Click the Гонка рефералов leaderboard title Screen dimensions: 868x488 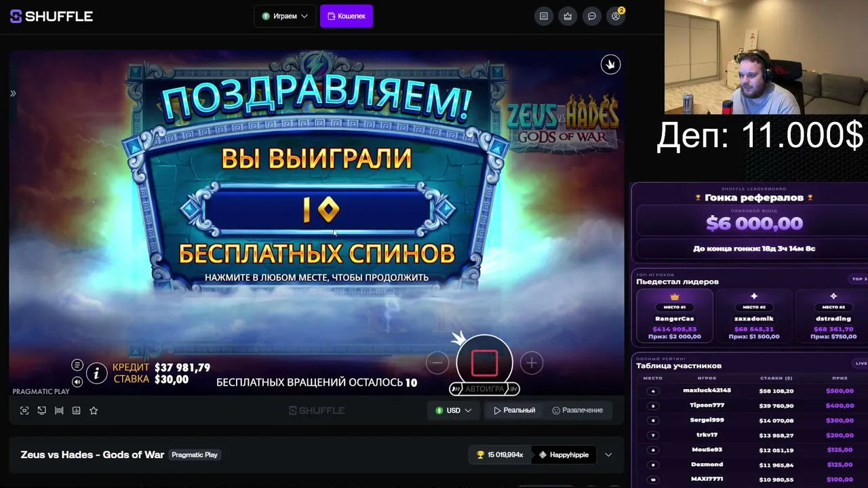click(754, 198)
